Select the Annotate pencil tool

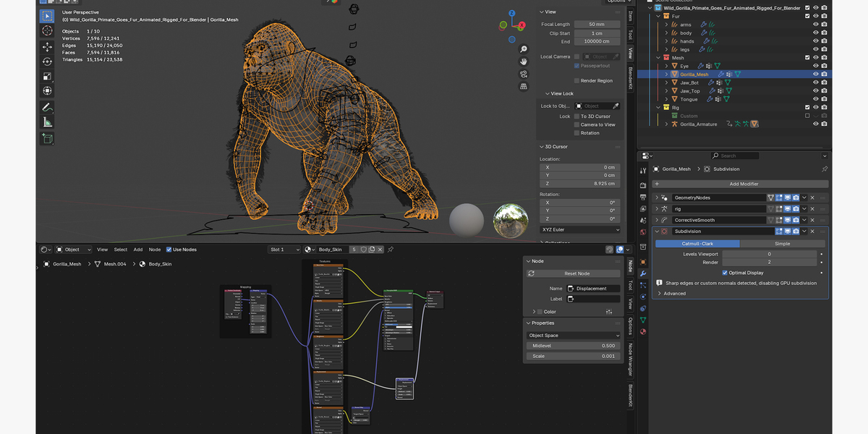click(47, 107)
